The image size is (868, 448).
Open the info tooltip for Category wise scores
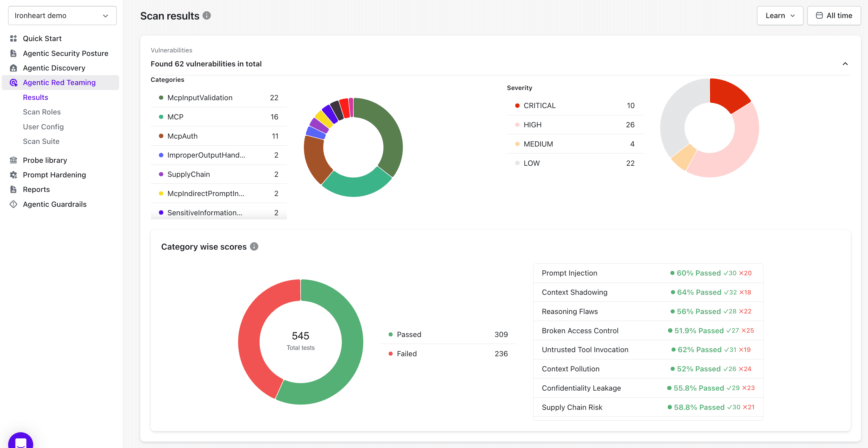pyautogui.click(x=254, y=246)
